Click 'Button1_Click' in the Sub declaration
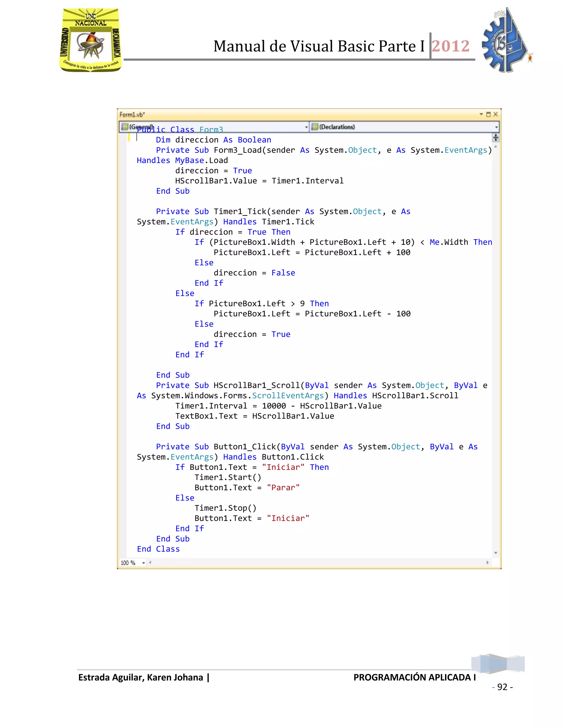 245,447
